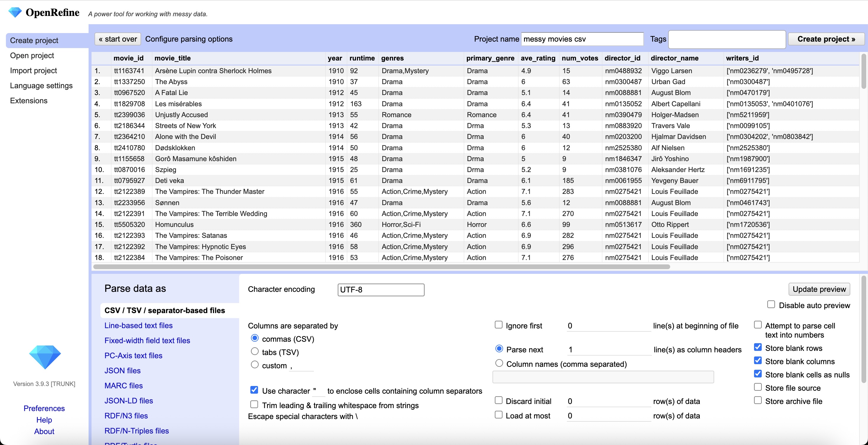The width and height of the screenshot is (868, 445).
Task: Click cell 'tt1163741' in movie_id
Action: [x=129, y=71]
